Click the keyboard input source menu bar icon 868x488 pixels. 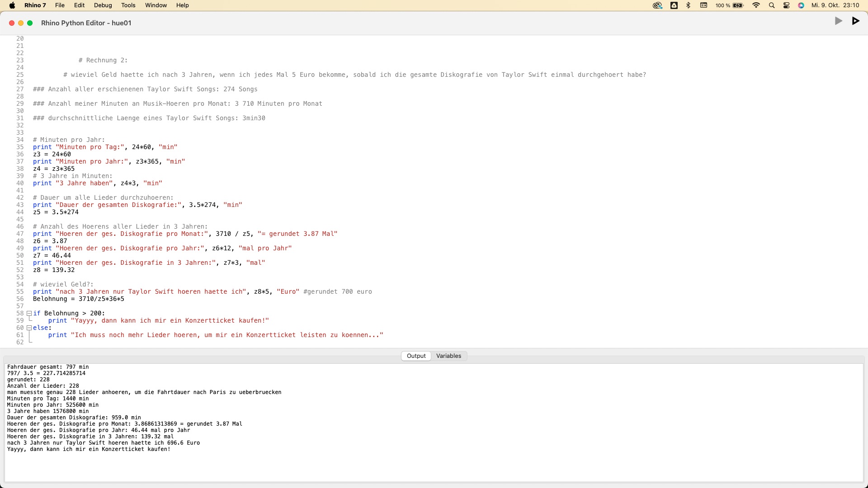[703, 5]
